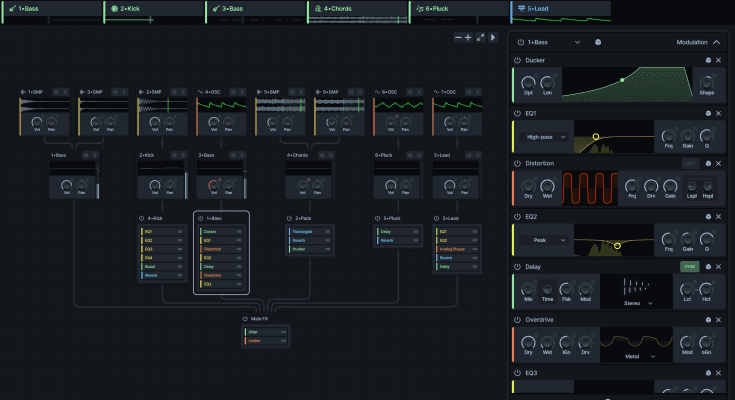735x400 pixels.
Task: Delete the Distortion effect
Action: pyautogui.click(x=719, y=163)
